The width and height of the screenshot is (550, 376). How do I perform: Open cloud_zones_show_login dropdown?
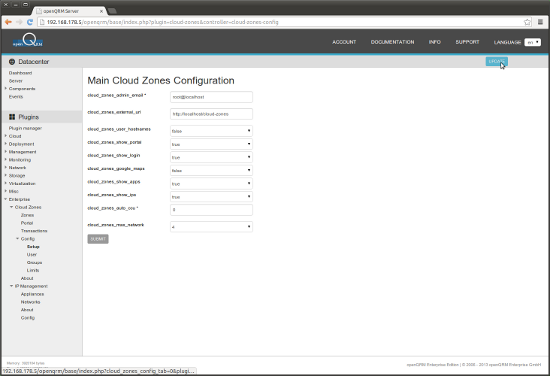coord(211,157)
